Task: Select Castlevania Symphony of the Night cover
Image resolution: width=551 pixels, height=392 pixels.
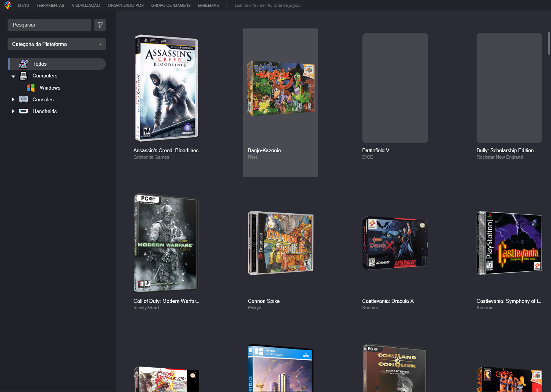Action: tap(509, 243)
